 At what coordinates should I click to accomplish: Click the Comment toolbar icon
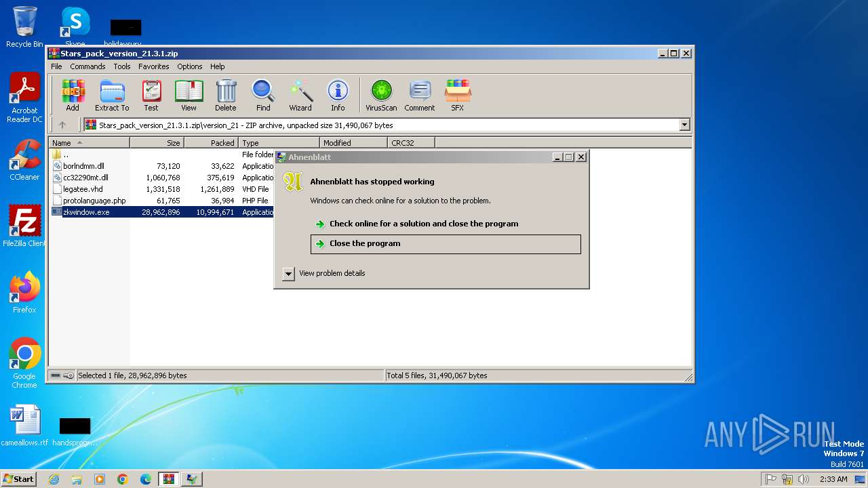(420, 95)
